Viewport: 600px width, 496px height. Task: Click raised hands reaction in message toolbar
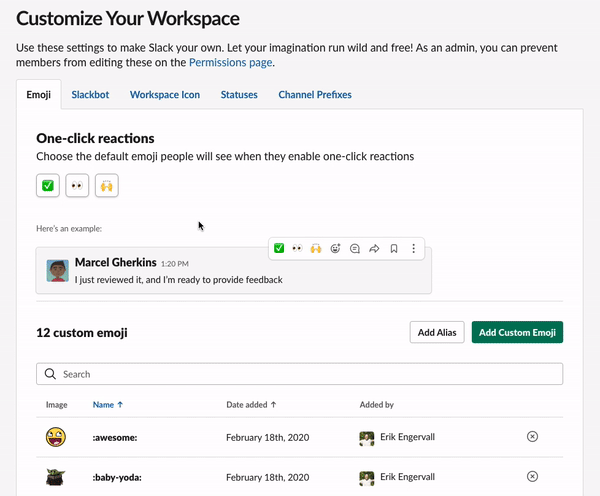(316, 248)
